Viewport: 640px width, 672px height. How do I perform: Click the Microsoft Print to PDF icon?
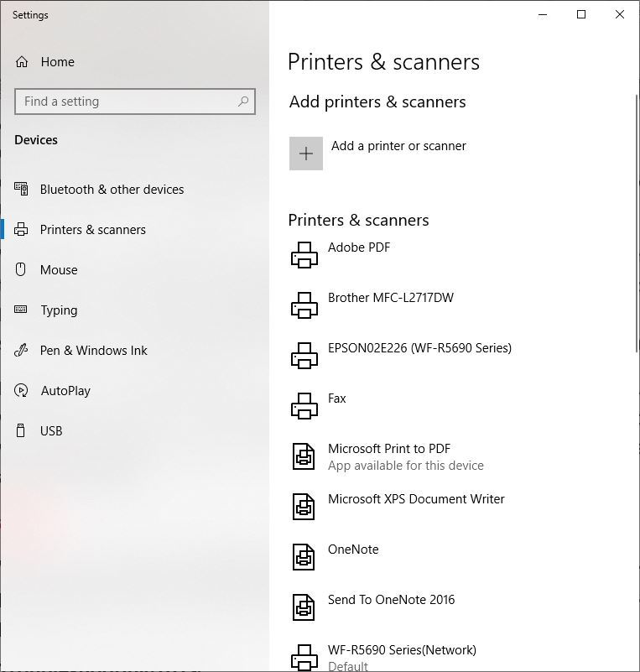pos(304,456)
